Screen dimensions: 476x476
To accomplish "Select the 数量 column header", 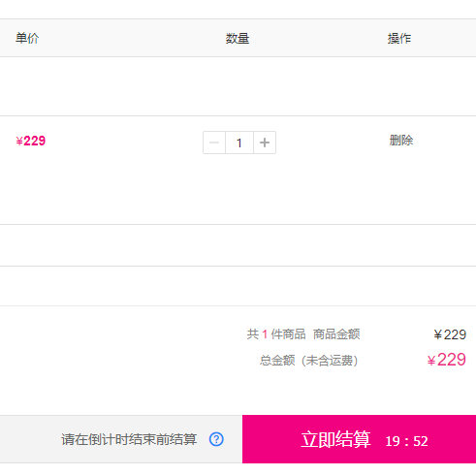I will tap(238, 39).
